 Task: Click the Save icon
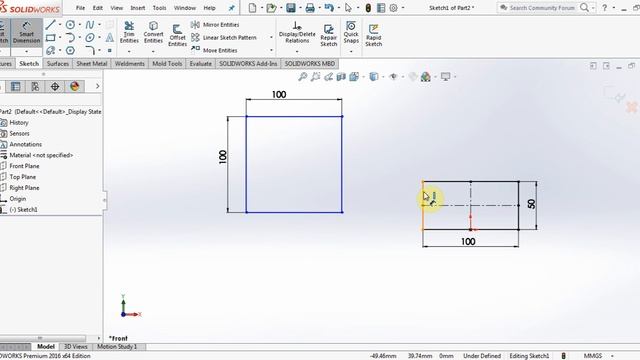(291, 8)
